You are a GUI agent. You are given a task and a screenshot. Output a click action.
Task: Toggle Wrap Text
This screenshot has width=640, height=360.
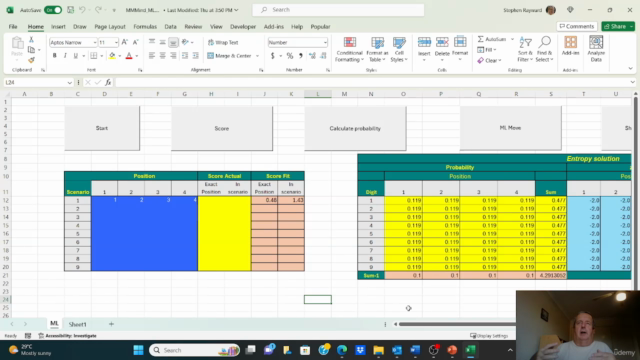(x=223, y=42)
